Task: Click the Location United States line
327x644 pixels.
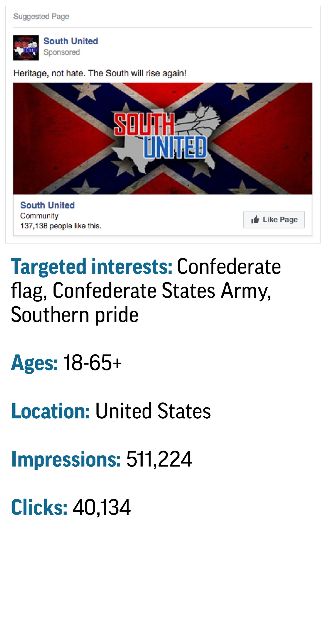Action: click(x=111, y=411)
